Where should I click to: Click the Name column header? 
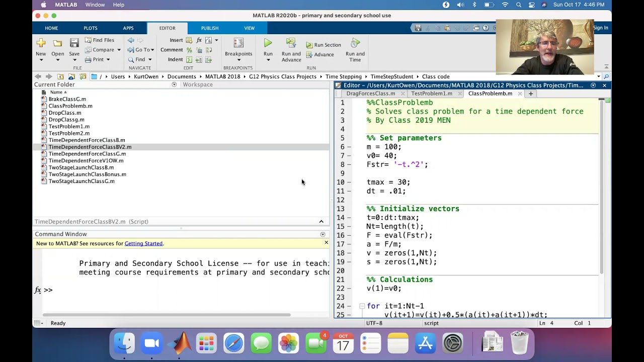point(56,92)
